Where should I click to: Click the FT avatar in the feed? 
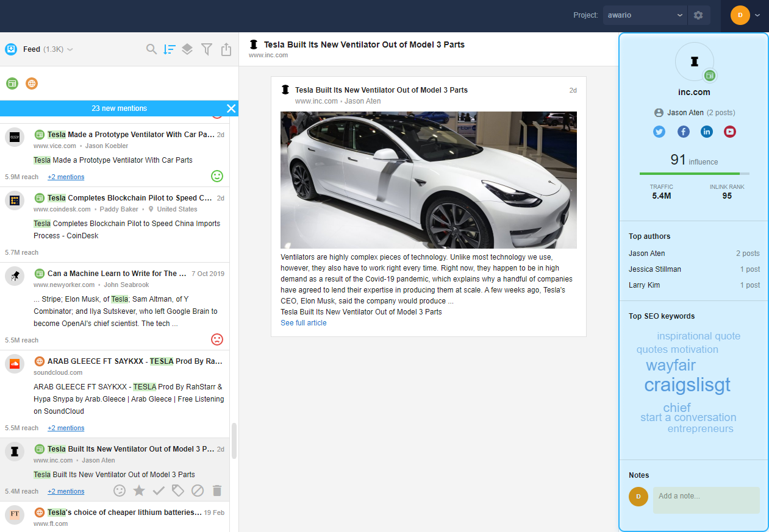point(15,514)
